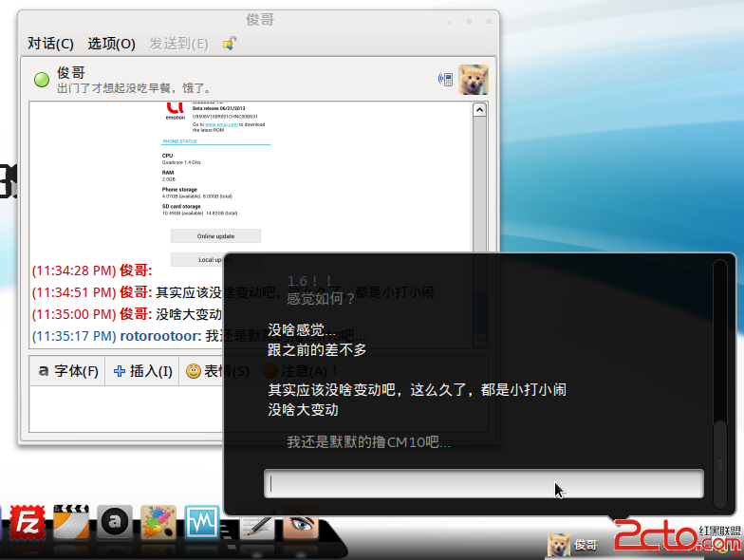
Task: Launch the paint splash graphics app in dock
Action: click(x=158, y=522)
